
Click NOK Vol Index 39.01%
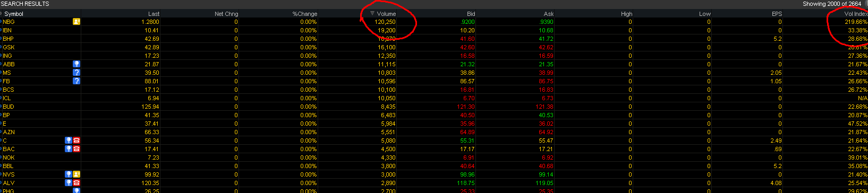857,157
